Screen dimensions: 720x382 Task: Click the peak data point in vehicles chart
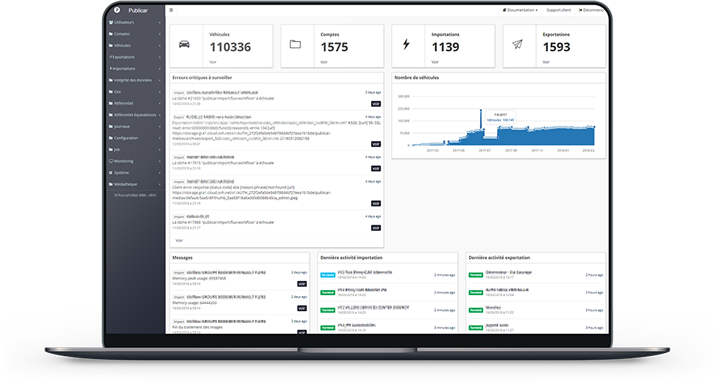click(481, 110)
